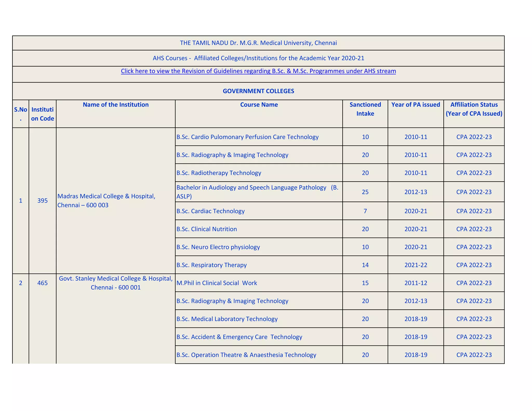The width and height of the screenshot is (532, 411).
Task: Select the B.Sc. Cardiac Technology row
Action: click(210, 211)
